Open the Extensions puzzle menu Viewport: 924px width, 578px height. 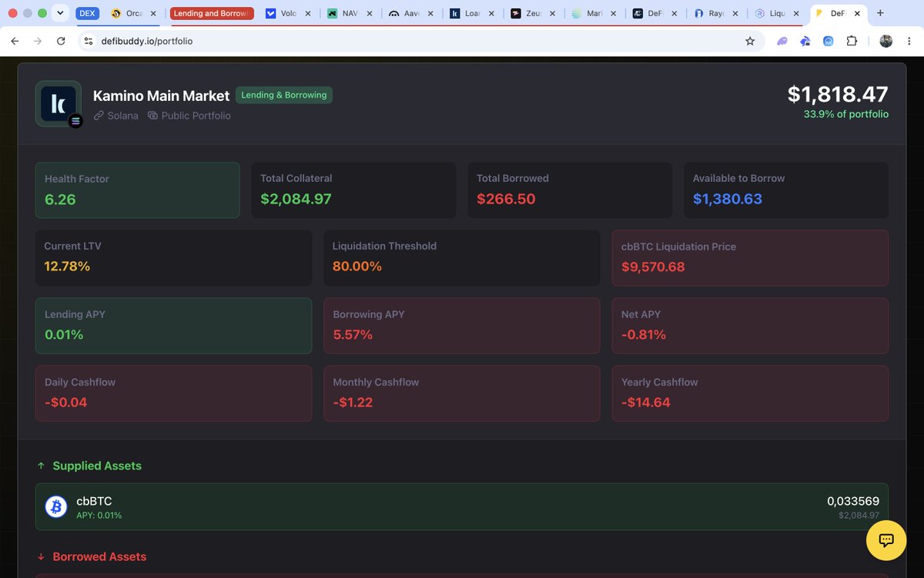(x=852, y=41)
